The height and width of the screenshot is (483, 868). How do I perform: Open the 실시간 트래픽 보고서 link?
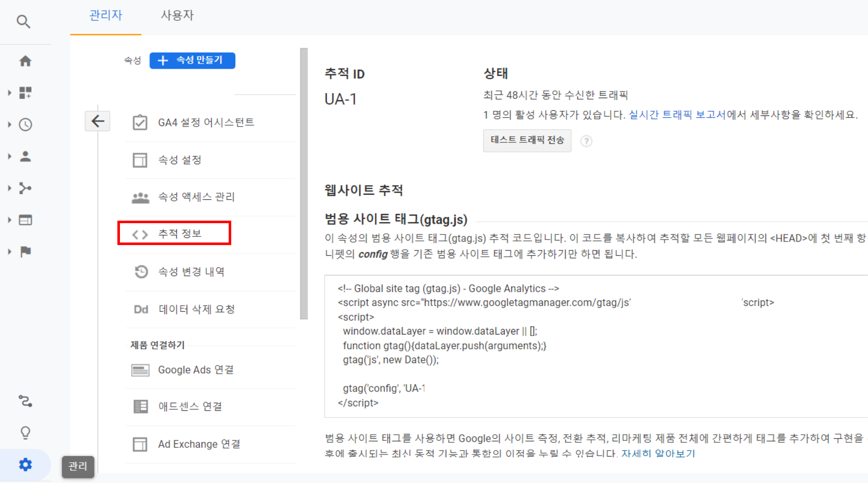[677, 115]
